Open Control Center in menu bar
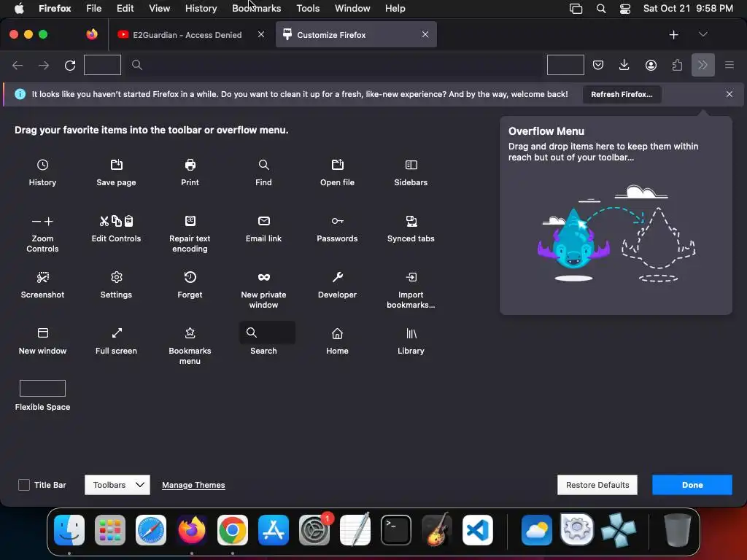This screenshot has width=747, height=560. [625, 9]
